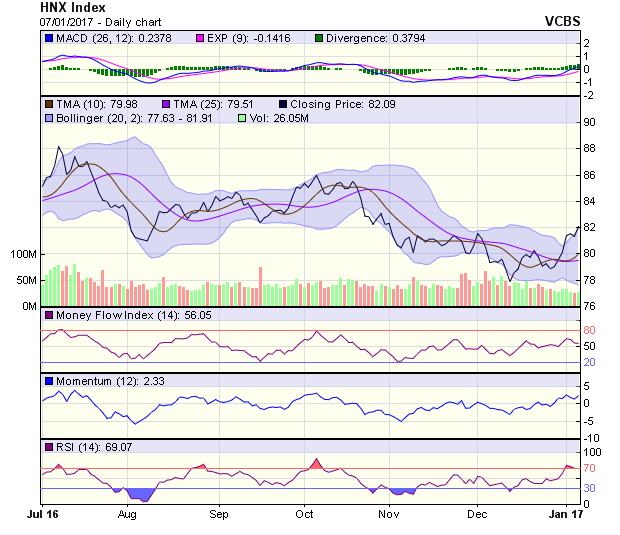Click the Oct label on the time axis
The image size is (620, 535).
coord(305,514)
